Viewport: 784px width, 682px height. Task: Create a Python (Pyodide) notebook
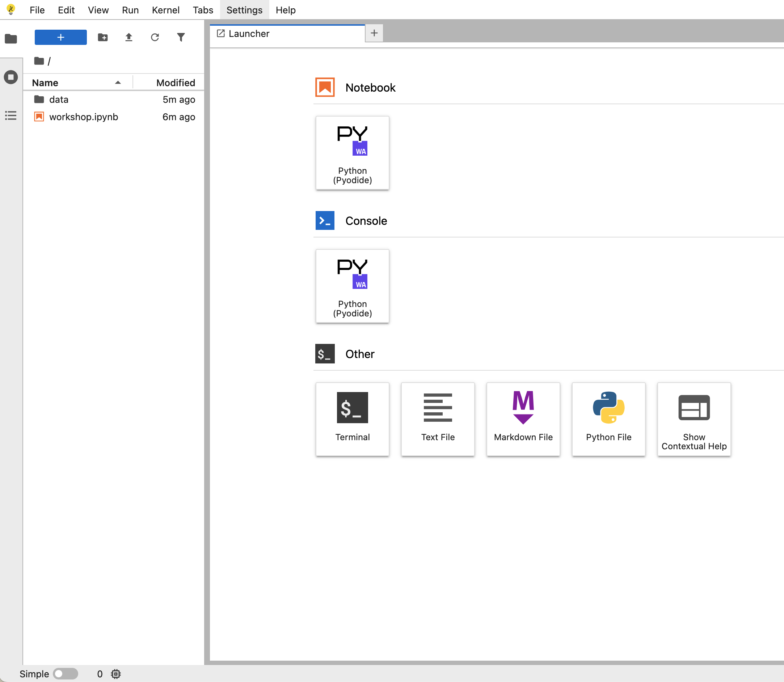[352, 153]
